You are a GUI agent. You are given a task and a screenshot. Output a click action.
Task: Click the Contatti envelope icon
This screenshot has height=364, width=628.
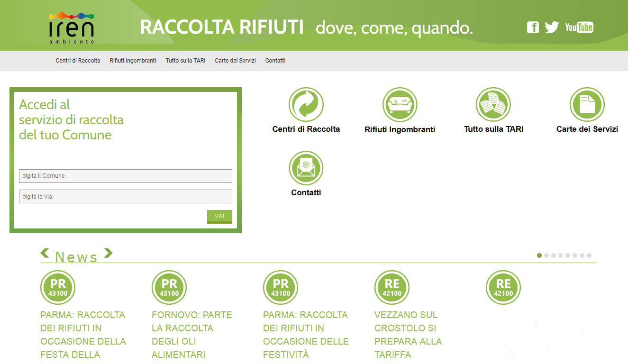click(x=306, y=168)
